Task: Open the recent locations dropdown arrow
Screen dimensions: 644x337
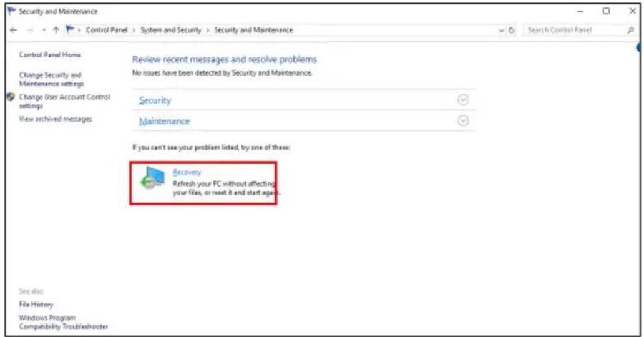Action: (44, 31)
